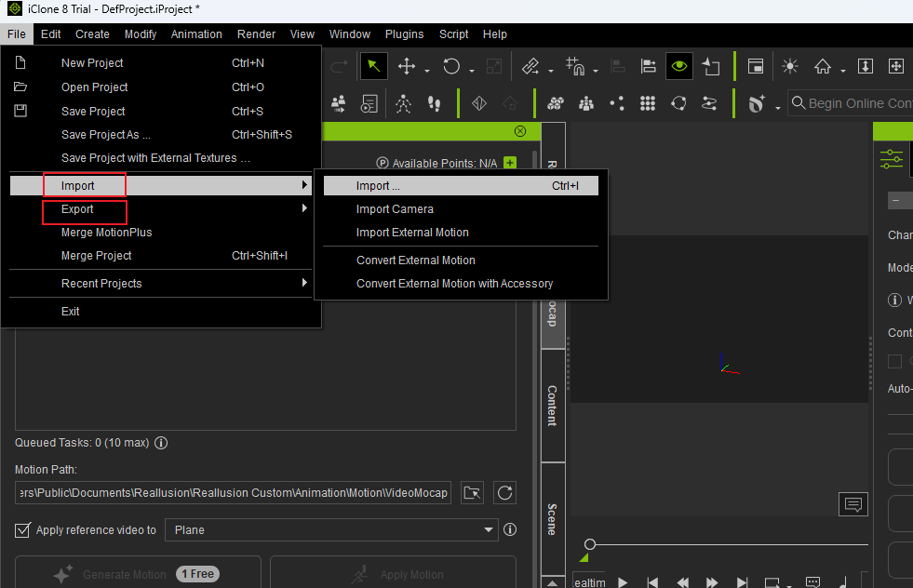Click the curved path editing icon

(709, 103)
